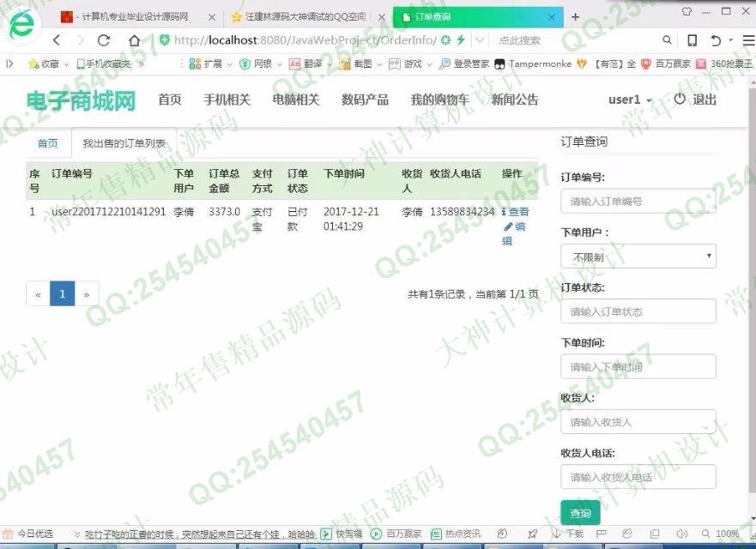Image resolution: width=756 pixels, height=549 pixels.
Task: Click the 订单状态 input field
Action: click(638, 311)
